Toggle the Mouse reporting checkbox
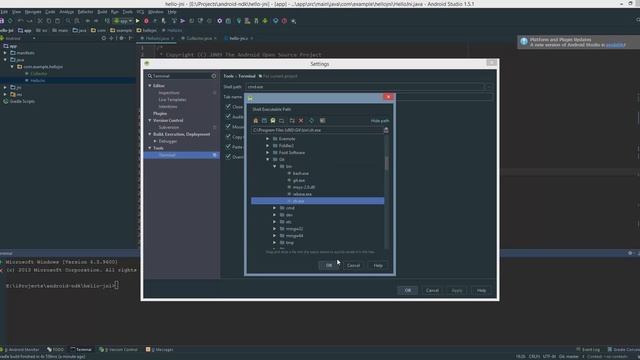 click(228, 127)
